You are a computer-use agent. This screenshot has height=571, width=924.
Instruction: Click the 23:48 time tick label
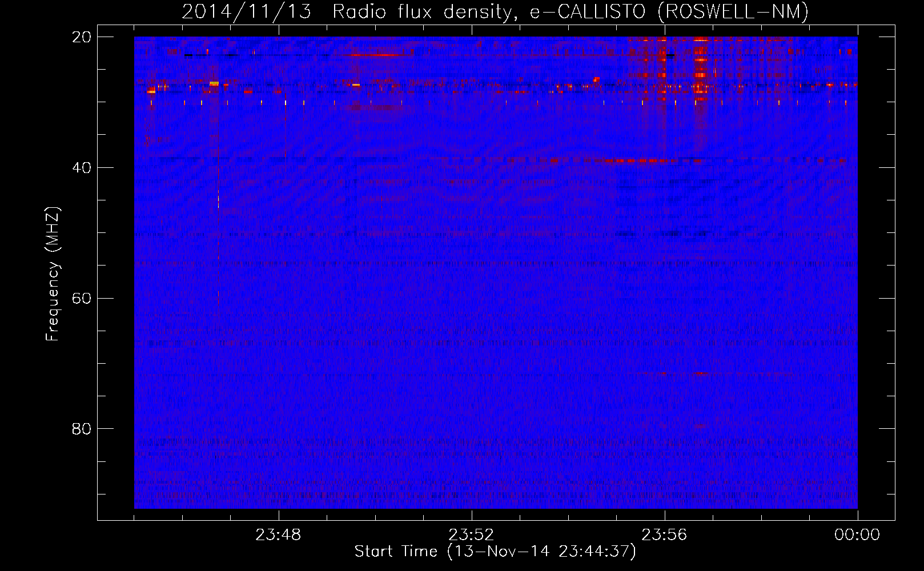click(278, 535)
